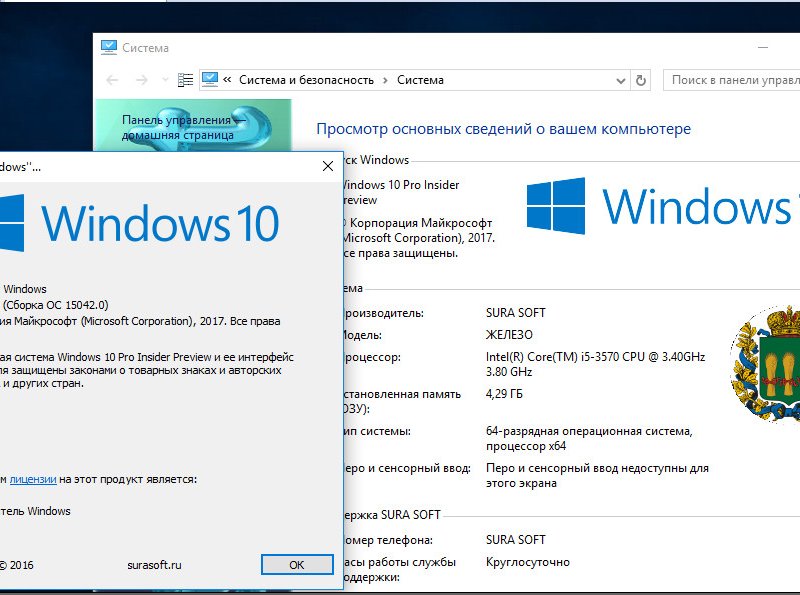Expand the chevron after "Система и безопасность"
Viewport: 800px width, 595px height.
click(x=385, y=80)
